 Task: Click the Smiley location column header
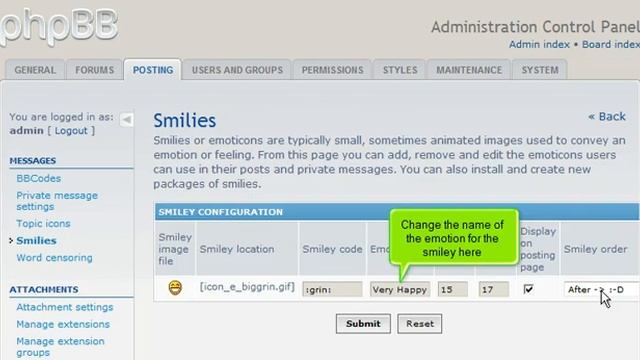[237, 249]
